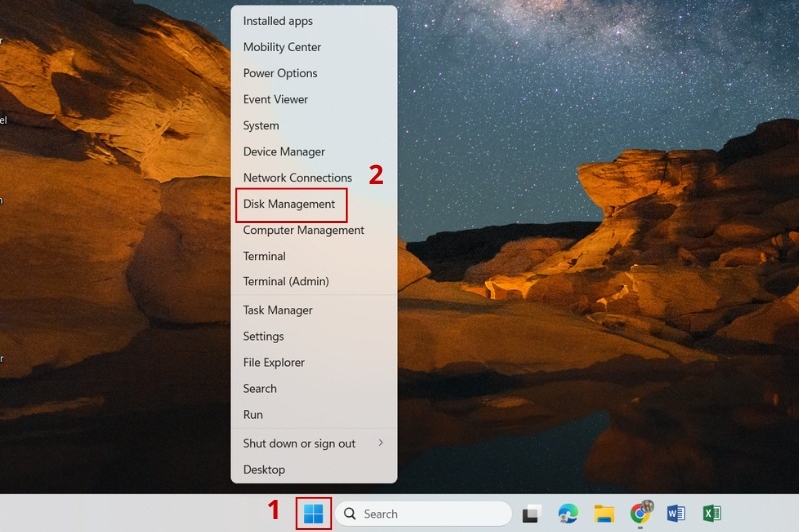
Task: Select Disk Management
Action: coord(314,204)
